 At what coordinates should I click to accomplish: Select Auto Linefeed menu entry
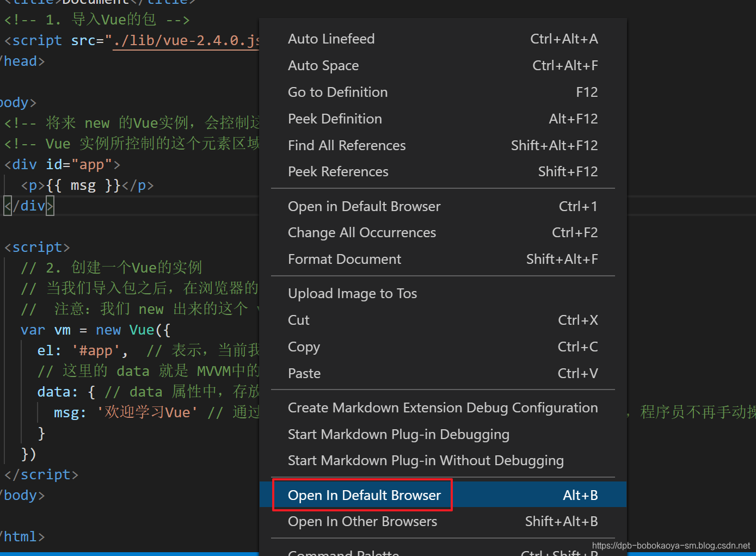pos(442,39)
